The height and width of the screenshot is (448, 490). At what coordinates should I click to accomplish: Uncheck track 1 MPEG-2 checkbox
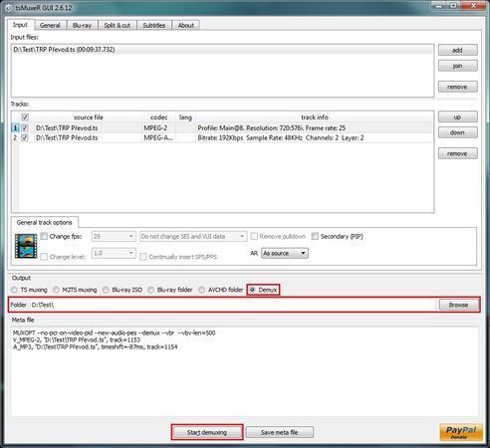coord(25,127)
